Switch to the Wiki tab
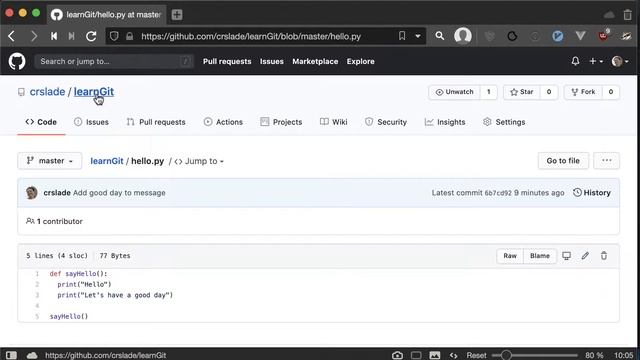Screen dimensions: 640x360 click(333, 122)
